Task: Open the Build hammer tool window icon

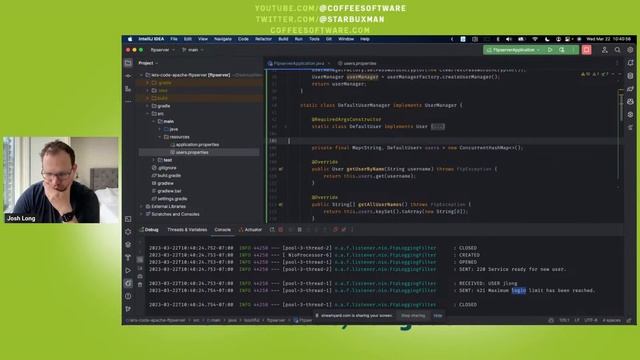Action: point(128,258)
